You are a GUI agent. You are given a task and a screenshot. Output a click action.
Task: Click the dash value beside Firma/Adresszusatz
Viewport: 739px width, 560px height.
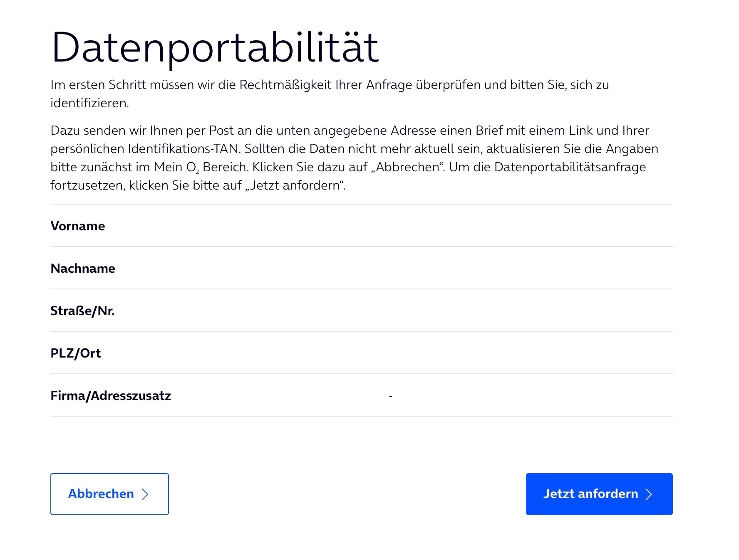click(390, 396)
